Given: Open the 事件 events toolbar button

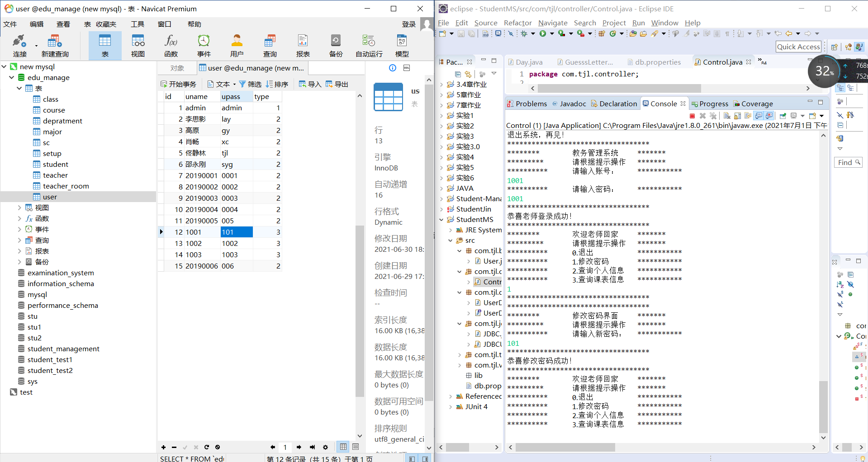Looking at the screenshot, I should [x=204, y=46].
